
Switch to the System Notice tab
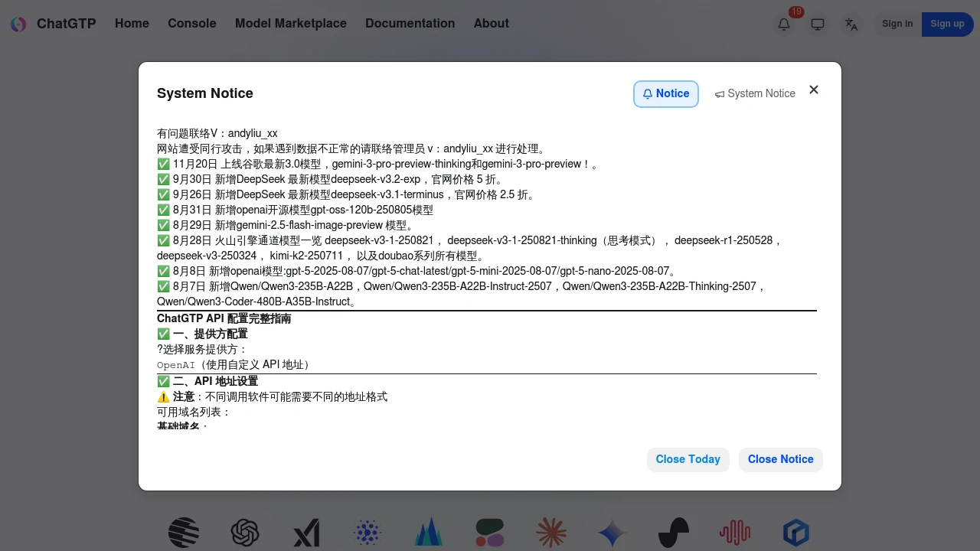pos(756,93)
